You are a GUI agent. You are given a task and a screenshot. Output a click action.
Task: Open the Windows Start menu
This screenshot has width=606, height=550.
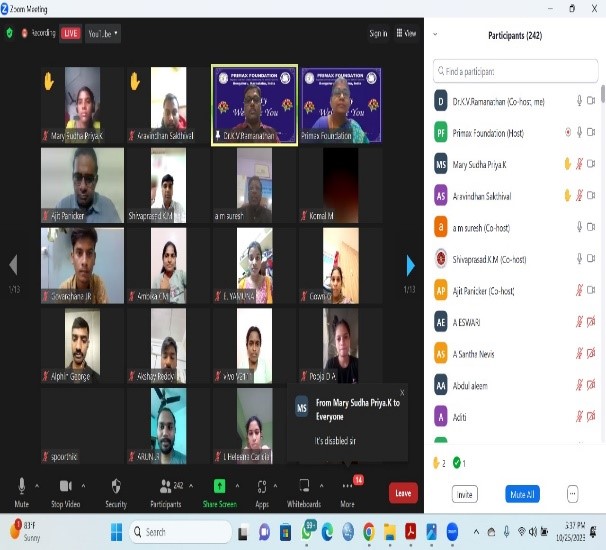pos(116,532)
